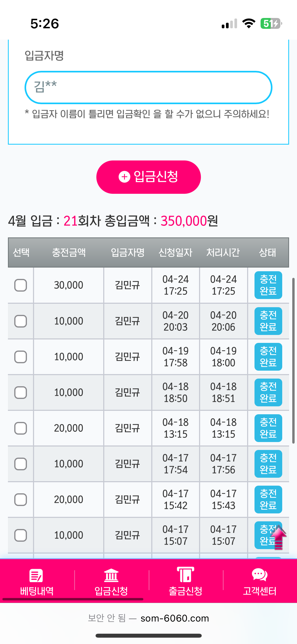297x644 pixels.
Task: Tap the Wi-Fi icon in status bar
Action: (249, 24)
